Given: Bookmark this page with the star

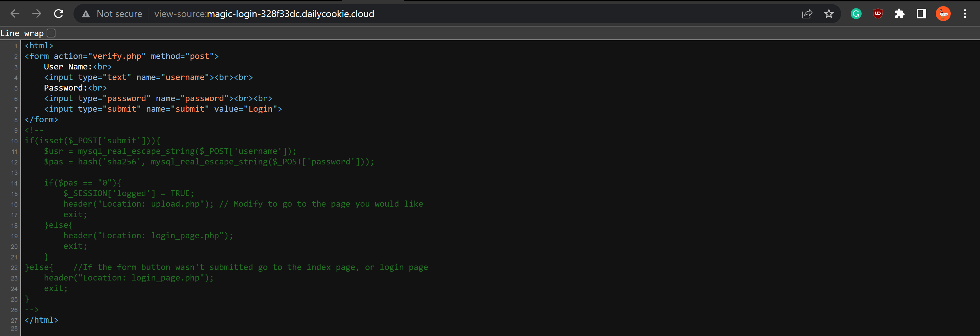Looking at the screenshot, I should click(829, 14).
